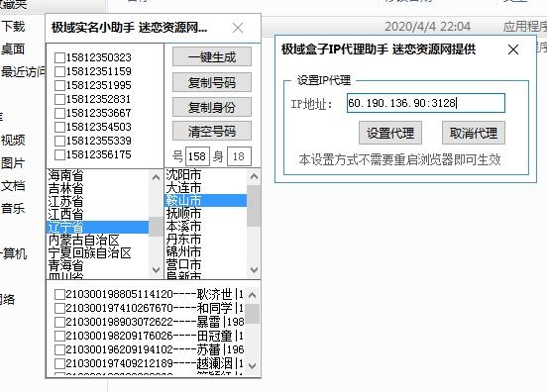
Task: Check the ID row for 暴雷
Action: tap(59, 322)
